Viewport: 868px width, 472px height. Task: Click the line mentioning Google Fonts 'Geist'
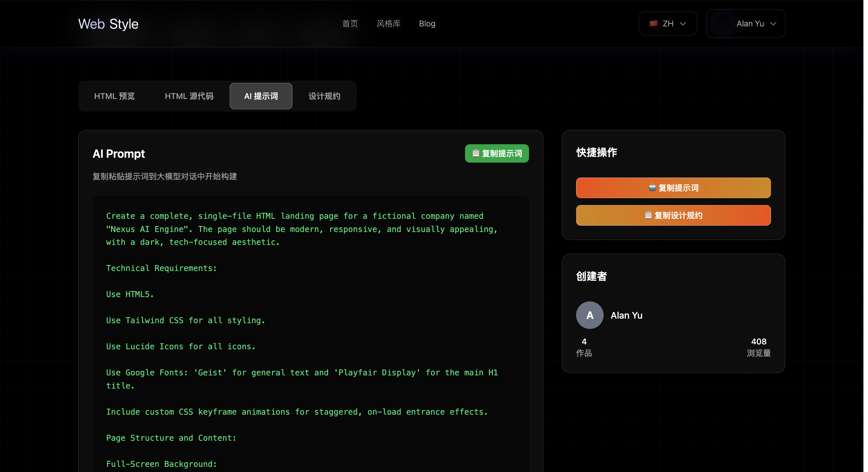[302, 379]
